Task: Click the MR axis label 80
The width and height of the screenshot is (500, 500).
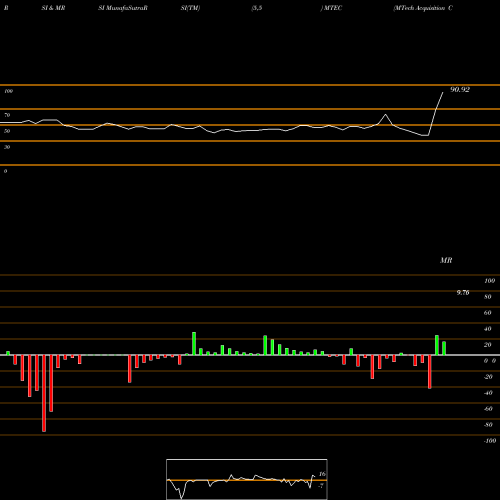Action: [x=488, y=297]
